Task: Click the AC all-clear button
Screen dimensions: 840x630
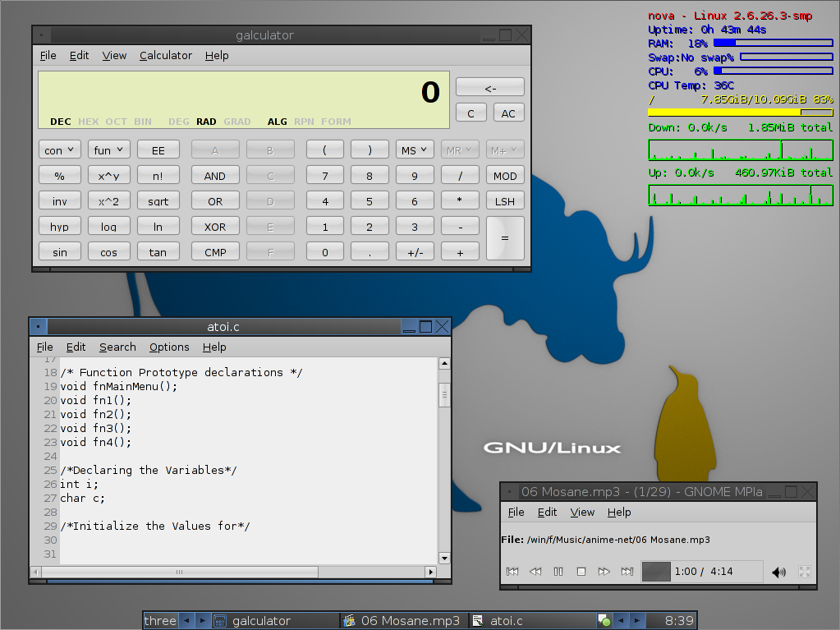Action: [508, 113]
